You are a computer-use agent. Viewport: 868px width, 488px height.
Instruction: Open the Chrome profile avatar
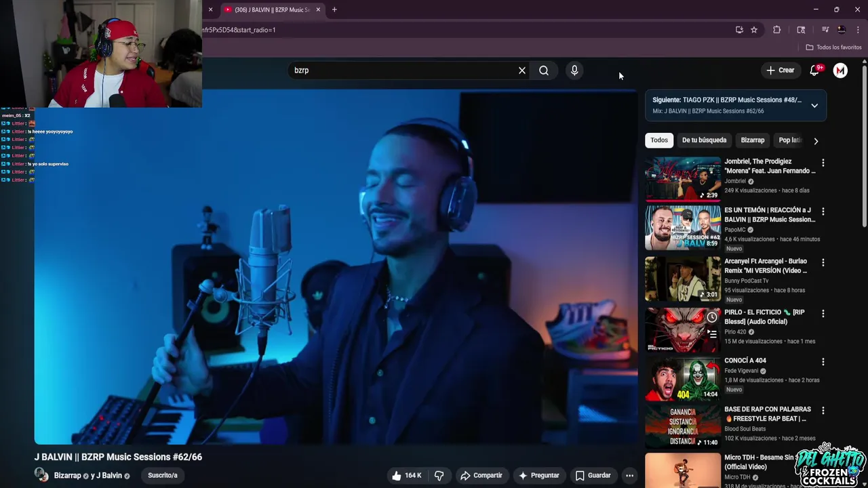pos(842,30)
